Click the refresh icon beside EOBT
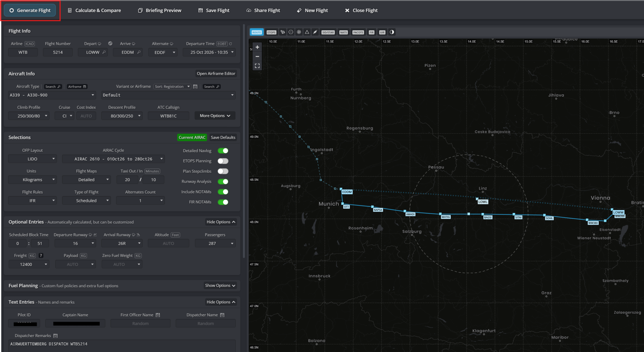Screen dimensions: 644x352 pos(230,44)
